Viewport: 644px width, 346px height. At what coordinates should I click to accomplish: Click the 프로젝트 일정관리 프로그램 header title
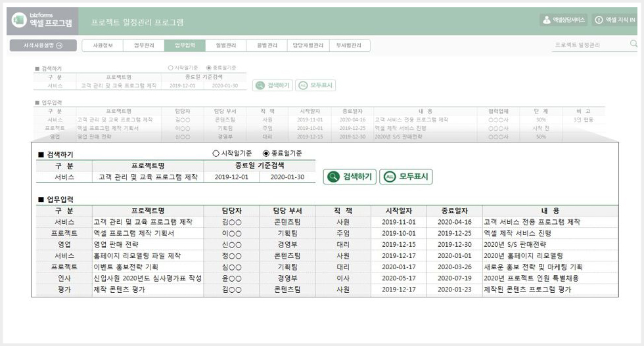137,22
